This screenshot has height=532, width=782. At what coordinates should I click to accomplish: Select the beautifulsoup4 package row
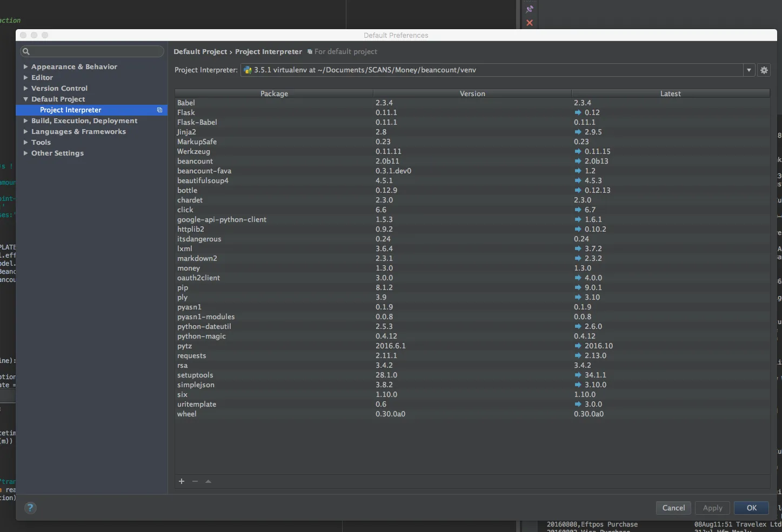(472, 180)
